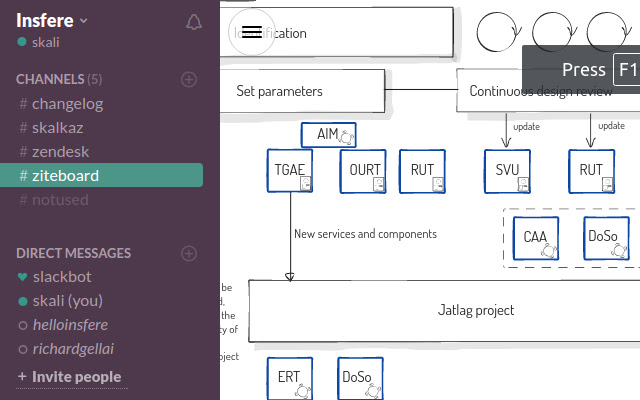
Task: Click the notifications bell icon
Action: point(194,22)
